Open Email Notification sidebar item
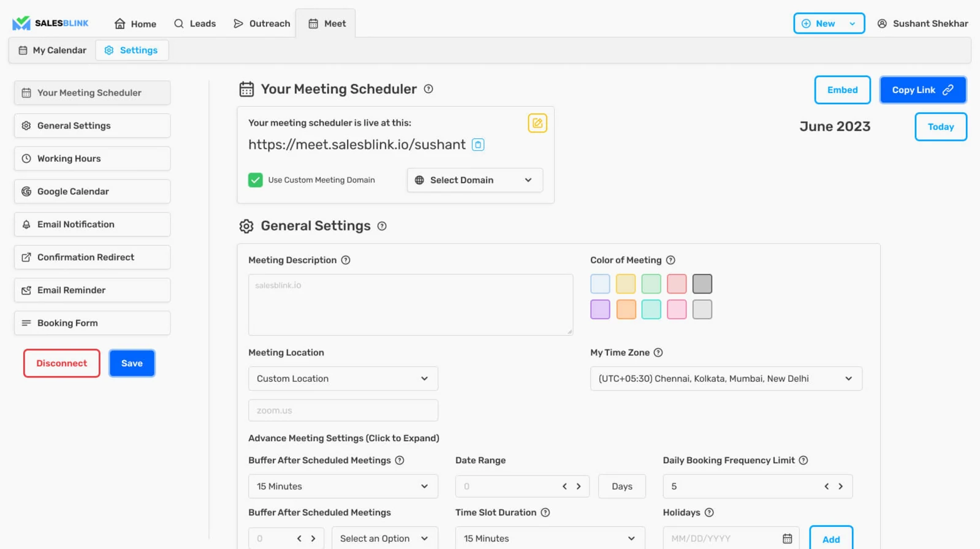980x549 pixels. pos(93,224)
